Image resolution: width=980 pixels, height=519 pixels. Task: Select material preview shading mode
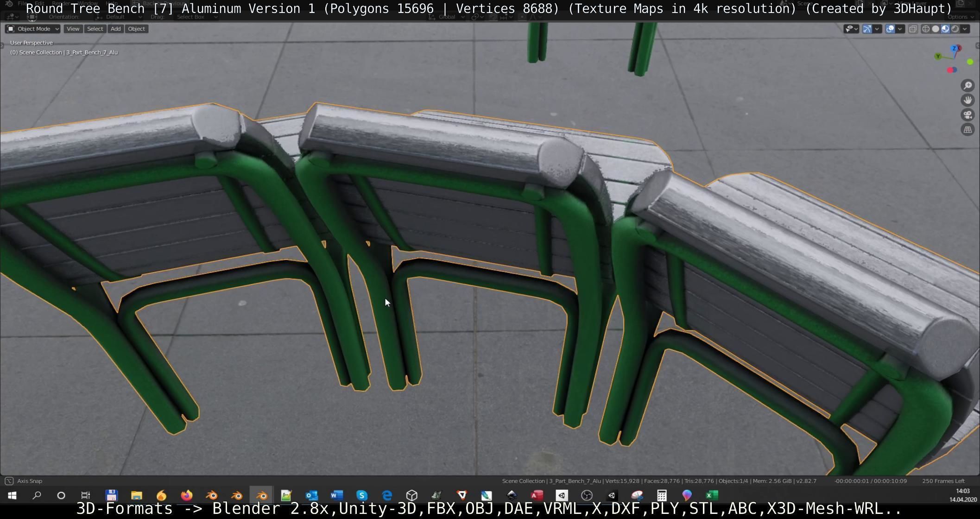pos(945,29)
